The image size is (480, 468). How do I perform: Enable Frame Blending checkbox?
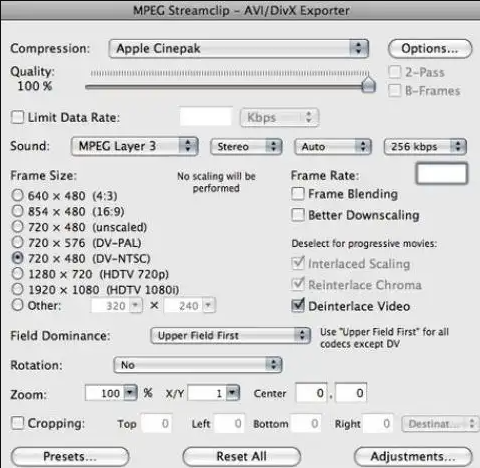[x=298, y=194]
